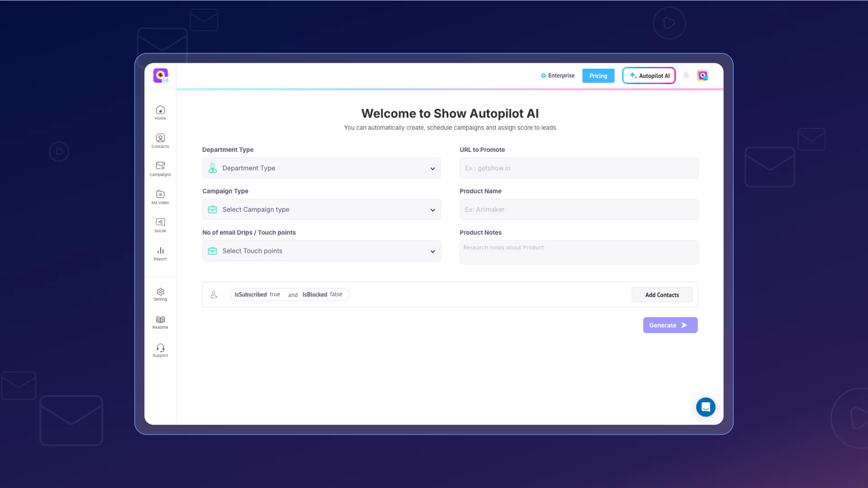Open the Setting gear icon
Viewport: 868px width, 488px height.
160,292
